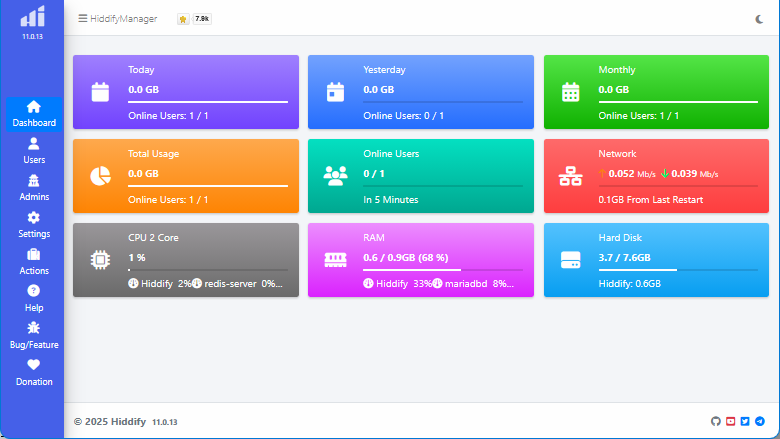780x439 pixels.
Task: Open the Users page in sidebar
Action: (34, 150)
